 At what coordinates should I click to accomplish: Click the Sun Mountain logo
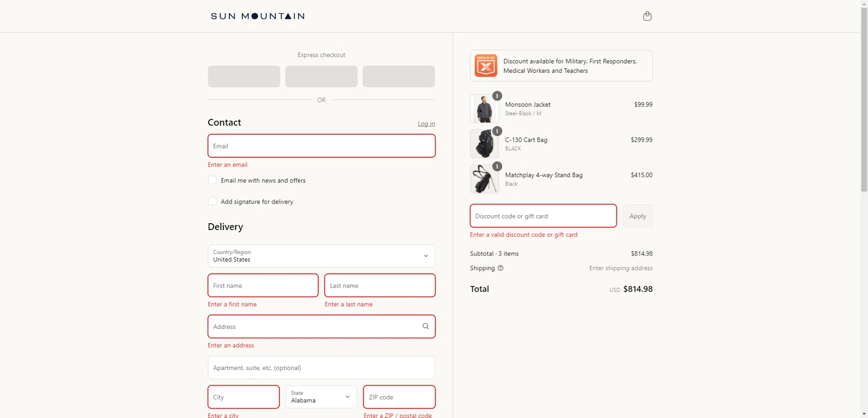(258, 16)
